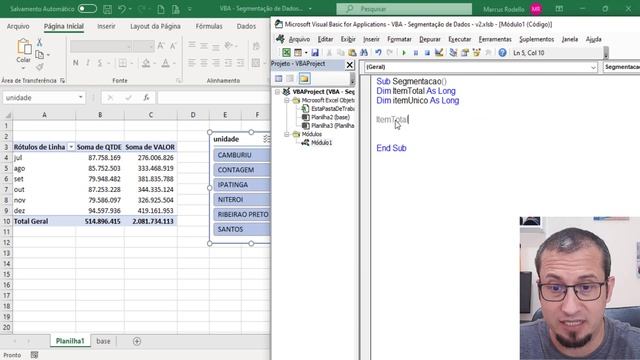
Task: Click Borders icon in Fonte group
Action: click(122, 63)
